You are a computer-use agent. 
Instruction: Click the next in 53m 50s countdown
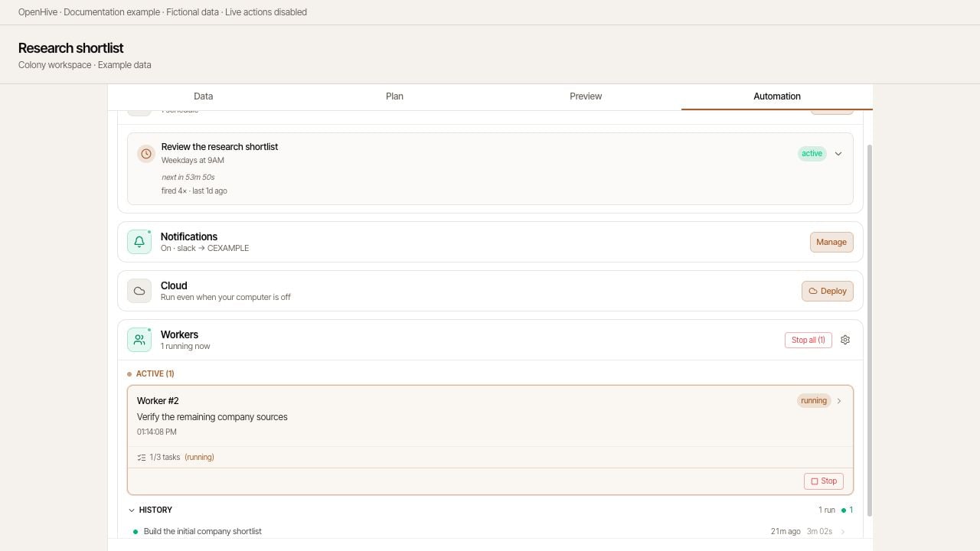[188, 178]
